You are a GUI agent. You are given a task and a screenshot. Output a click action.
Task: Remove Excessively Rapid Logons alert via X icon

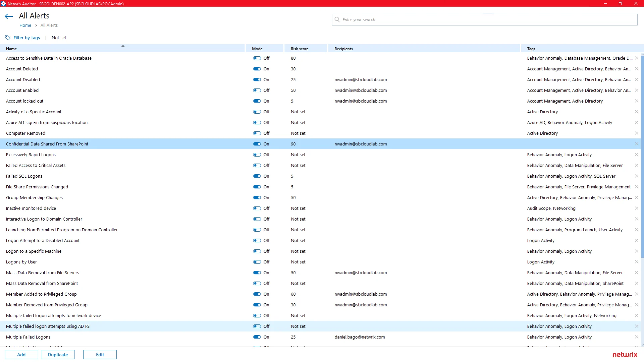[636, 155]
